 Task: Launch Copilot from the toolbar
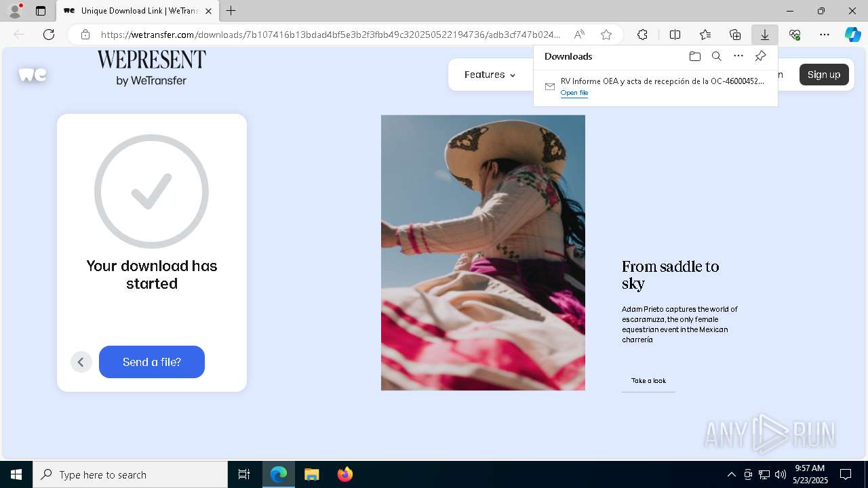[852, 35]
